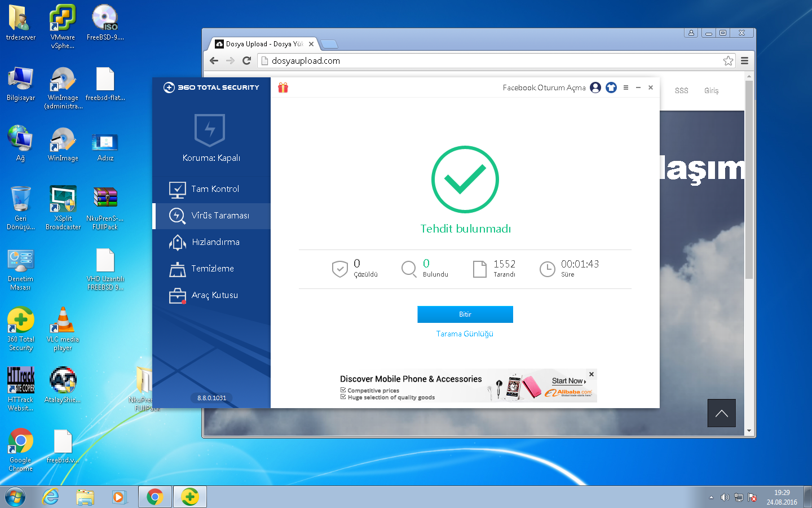The width and height of the screenshot is (812, 508).
Task: Show hidden system tray icons
Action: point(711,497)
